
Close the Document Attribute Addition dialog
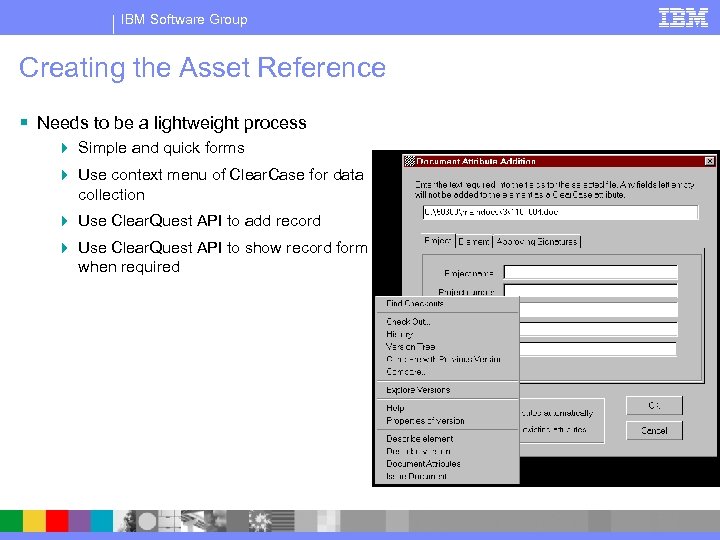pyautogui.click(x=709, y=161)
